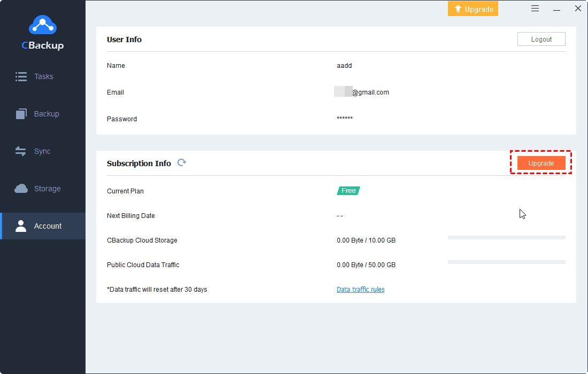Click the Public Cloud Data Traffic usage bar
588x374 pixels.
coord(507,262)
